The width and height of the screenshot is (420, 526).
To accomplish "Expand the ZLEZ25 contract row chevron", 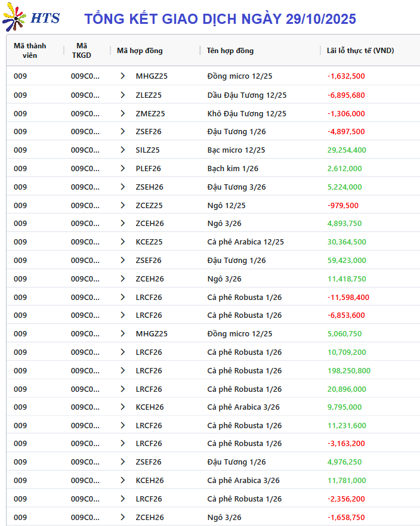I will tap(123, 95).
